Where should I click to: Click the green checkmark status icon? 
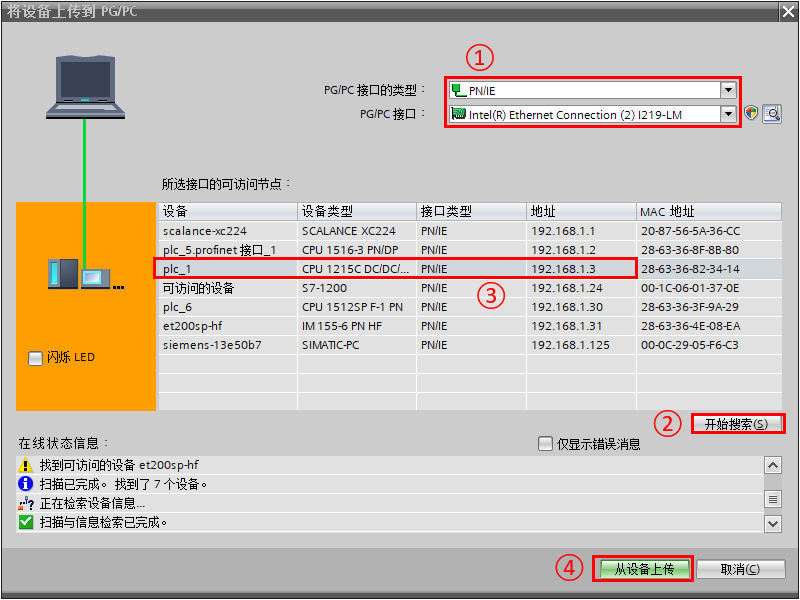click(x=25, y=522)
